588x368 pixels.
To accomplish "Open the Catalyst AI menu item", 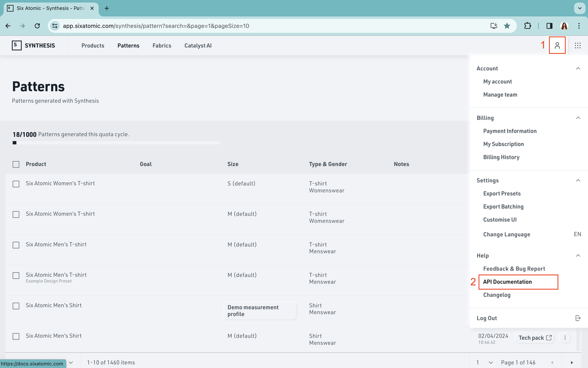I will click(x=198, y=45).
